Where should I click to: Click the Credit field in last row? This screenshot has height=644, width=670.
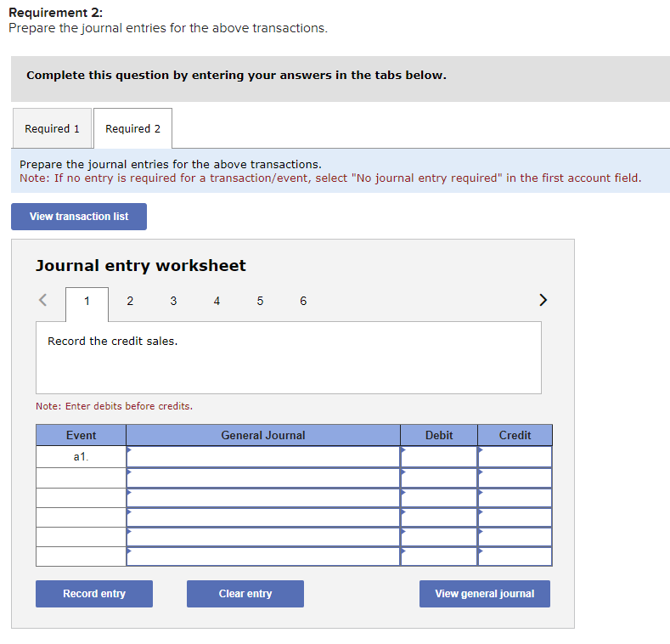point(515,556)
